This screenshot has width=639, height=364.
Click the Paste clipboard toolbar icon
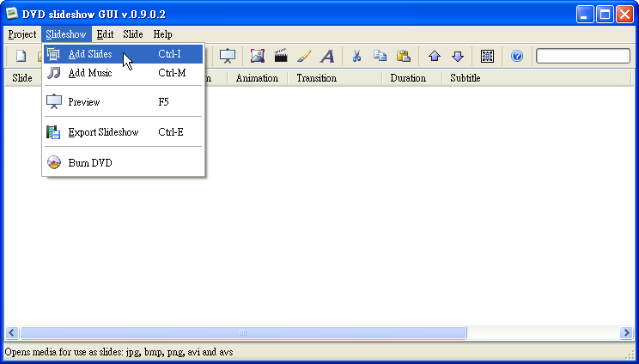point(404,56)
